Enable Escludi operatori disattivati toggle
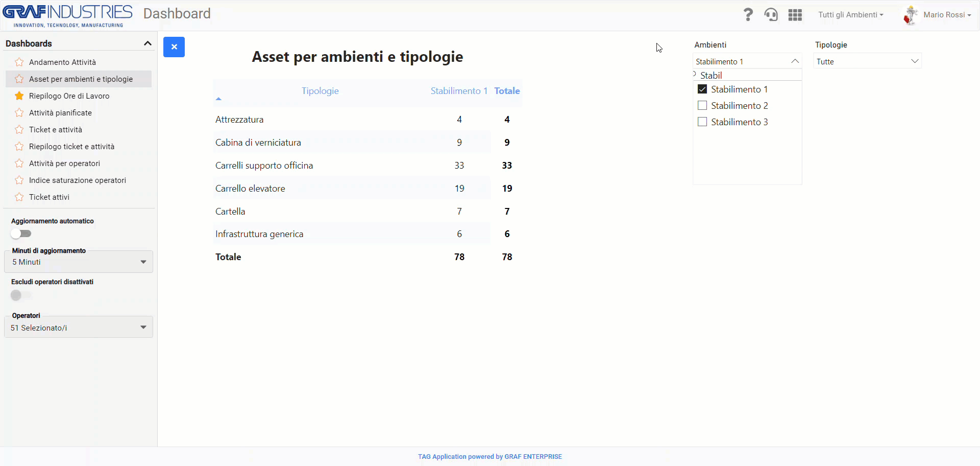980x466 pixels. click(20, 295)
